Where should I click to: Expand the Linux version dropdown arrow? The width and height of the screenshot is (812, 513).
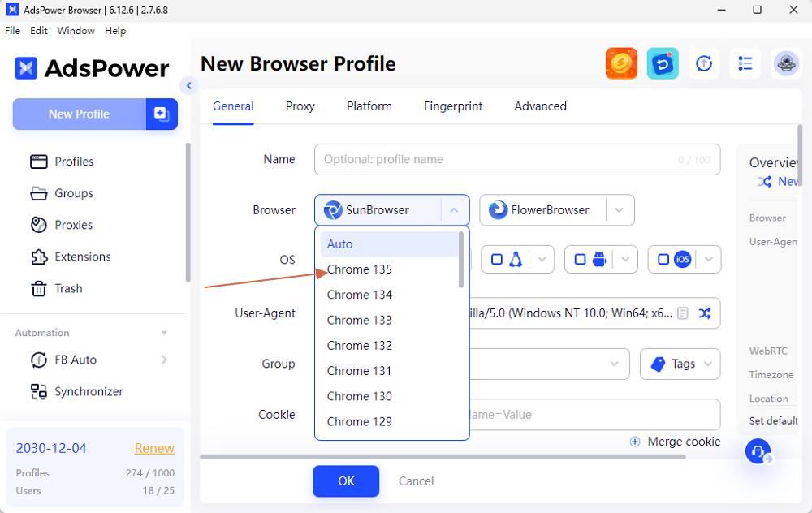pyautogui.click(x=542, y=260)
